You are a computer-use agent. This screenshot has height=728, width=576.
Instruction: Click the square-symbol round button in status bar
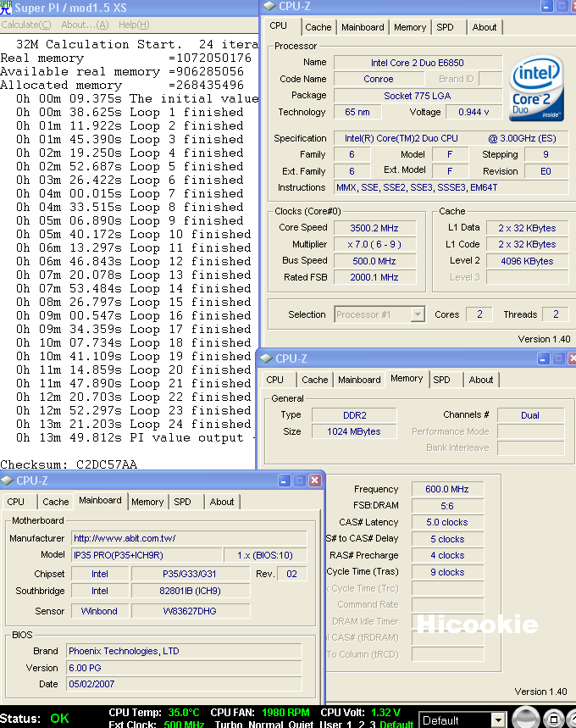coord(553,720)
